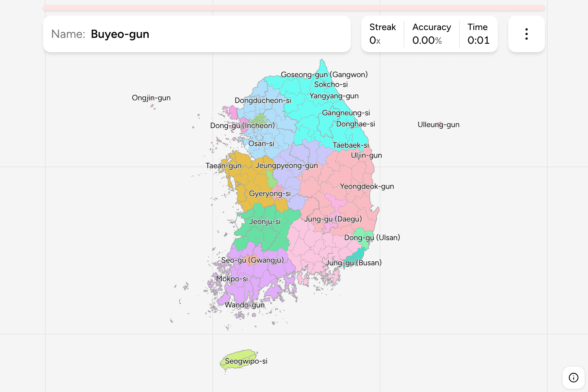
Task: Click the Dong-gu (Ulsan) label
Action: point(372,237)
